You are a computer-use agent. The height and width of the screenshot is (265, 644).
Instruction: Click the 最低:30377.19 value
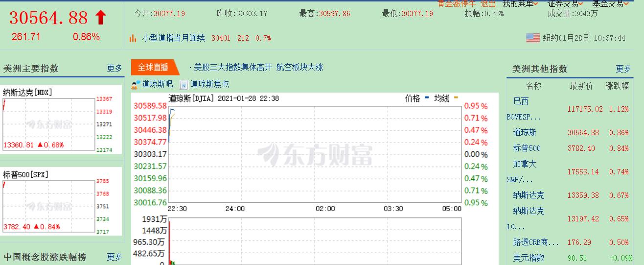[408, 14]
